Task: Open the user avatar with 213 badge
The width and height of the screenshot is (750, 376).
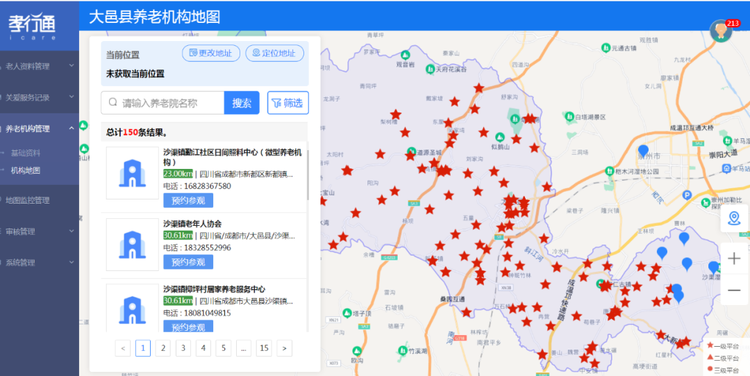Action: tap(721, 31)
